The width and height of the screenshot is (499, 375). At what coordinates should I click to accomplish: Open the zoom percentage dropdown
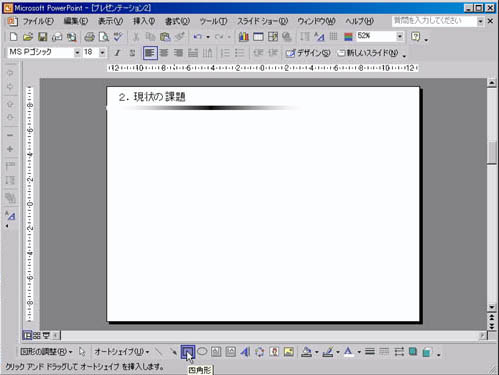tap(400, 36)
